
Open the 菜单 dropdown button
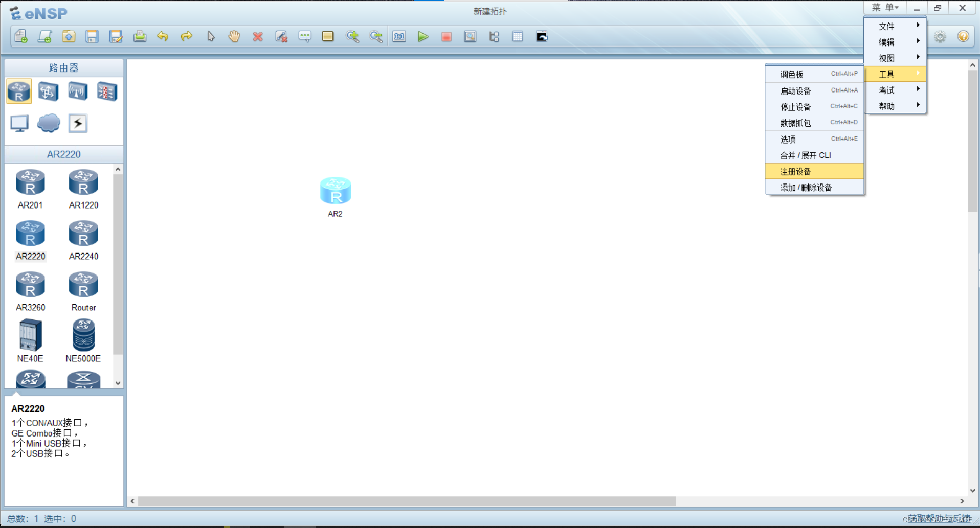click(x=885, y=8)
